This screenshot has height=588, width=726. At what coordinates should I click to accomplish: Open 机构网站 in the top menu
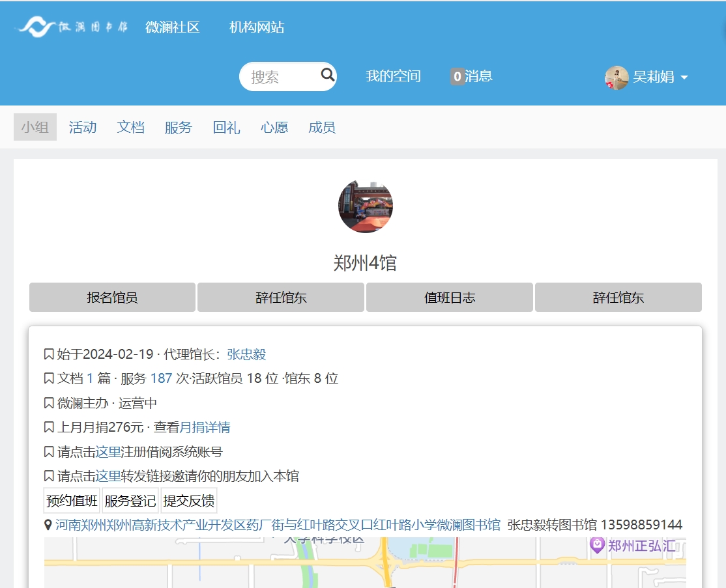pos(257,27)
